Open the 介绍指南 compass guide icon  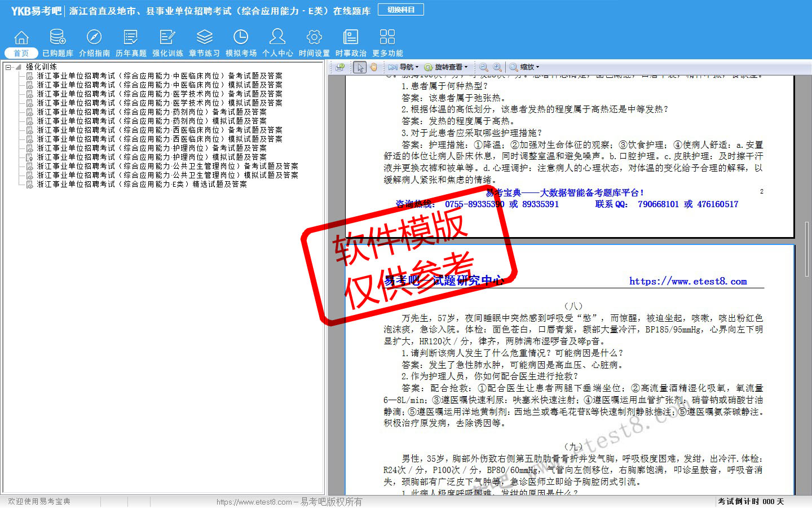coord(94,43)
